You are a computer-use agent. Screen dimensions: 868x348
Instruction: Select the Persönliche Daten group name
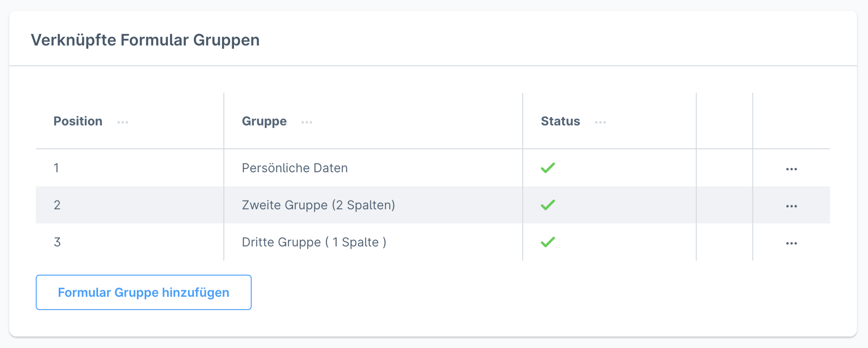coord(294,168)
